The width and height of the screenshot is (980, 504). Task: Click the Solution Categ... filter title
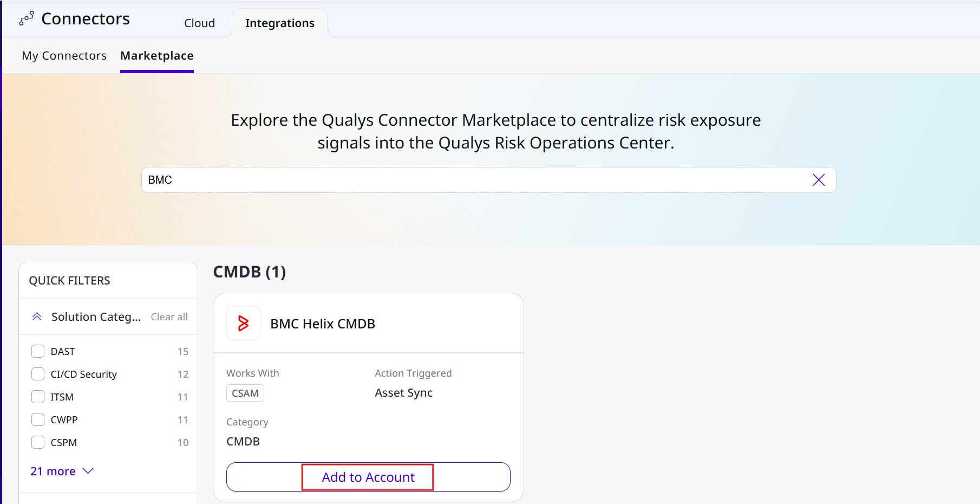pyautogui.click(x=96, y=317)
